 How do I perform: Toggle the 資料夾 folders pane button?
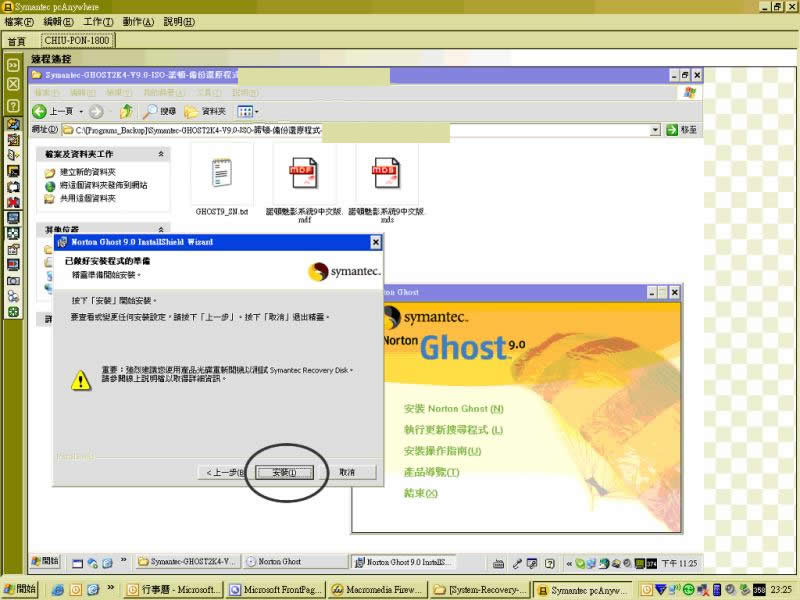click(205, 111)
